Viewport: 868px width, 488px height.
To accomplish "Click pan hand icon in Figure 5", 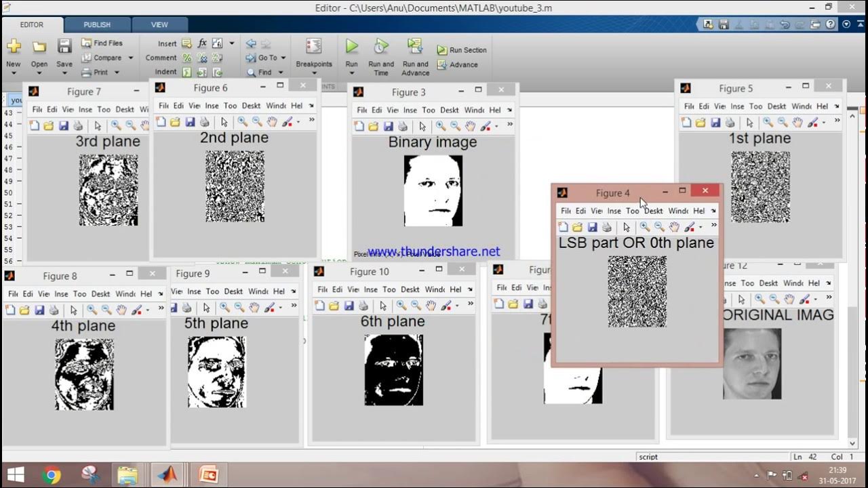I will point(797,123).
